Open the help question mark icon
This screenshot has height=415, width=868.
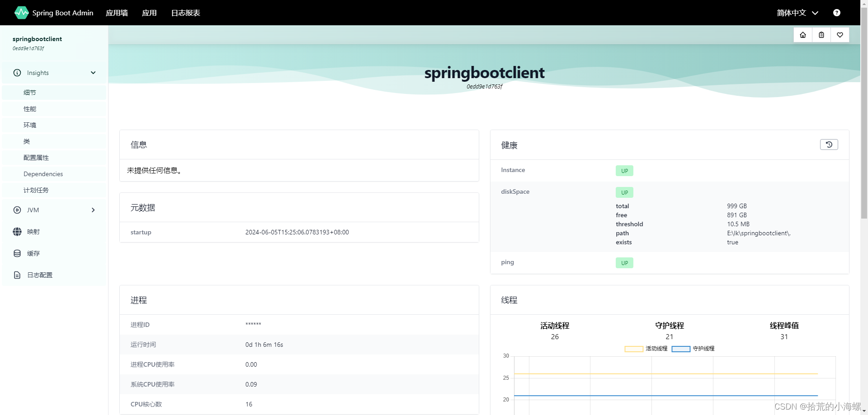(x=836, y=13)
